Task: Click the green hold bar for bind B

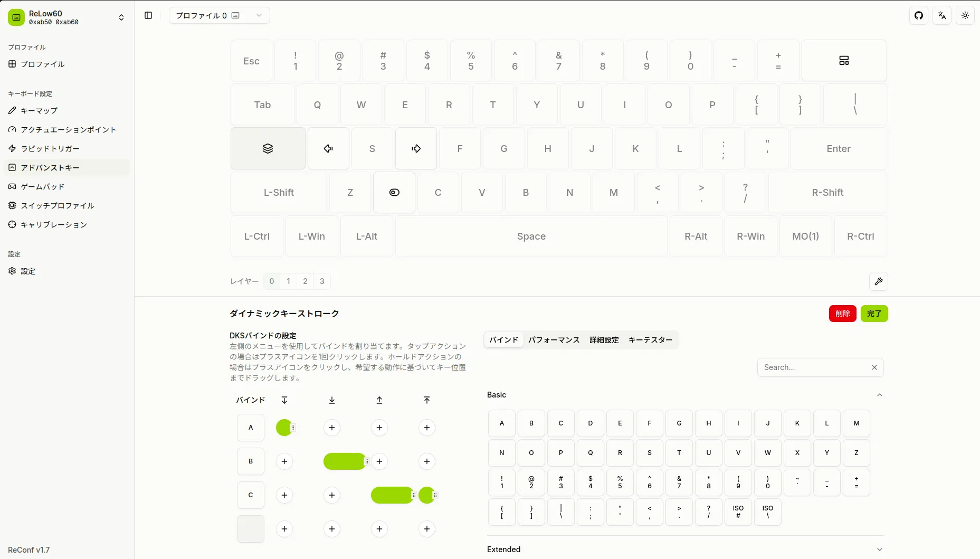Action: [344, 461]
